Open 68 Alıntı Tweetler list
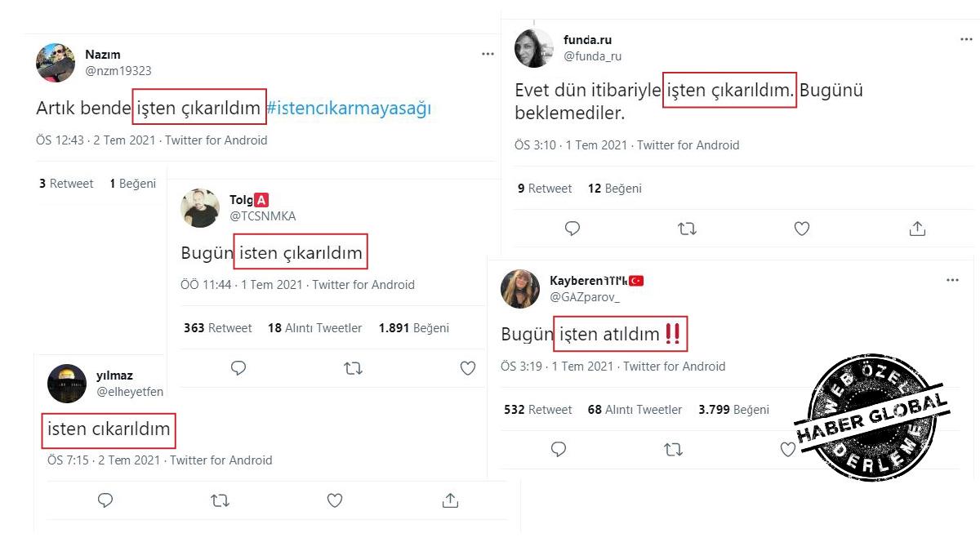980x551 pixels. point(635,410)
